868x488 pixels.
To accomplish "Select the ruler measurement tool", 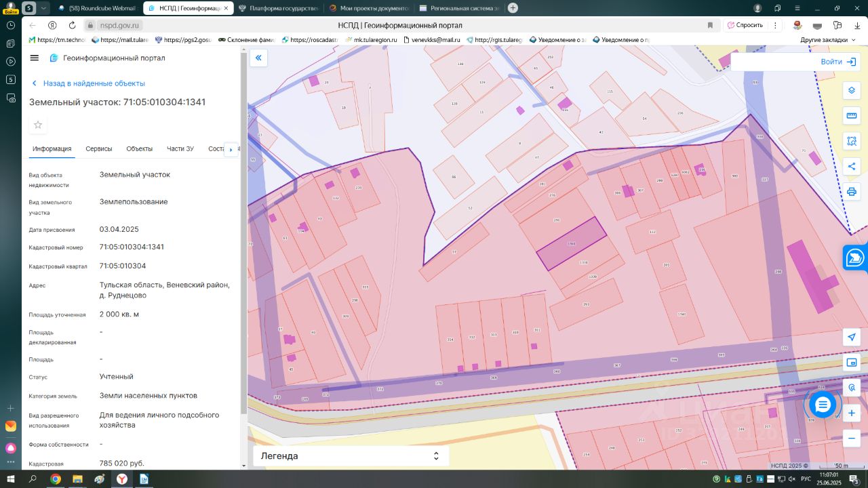I will click(x=852, y=116).
